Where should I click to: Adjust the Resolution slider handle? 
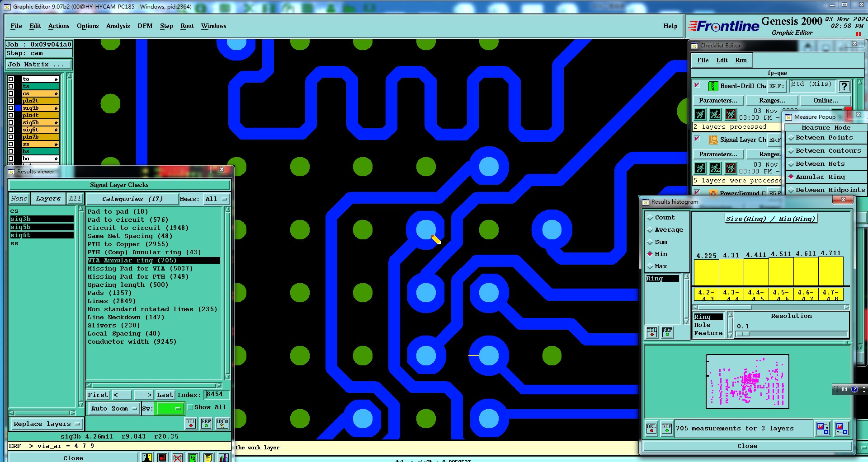point(742,334)
